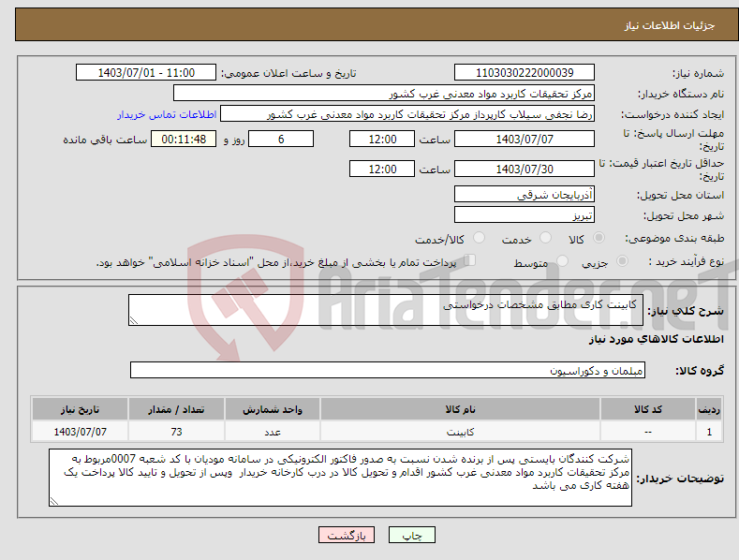Click the بازگشت back button
This screenshot has height=560, width=739.
click(347, 535)
